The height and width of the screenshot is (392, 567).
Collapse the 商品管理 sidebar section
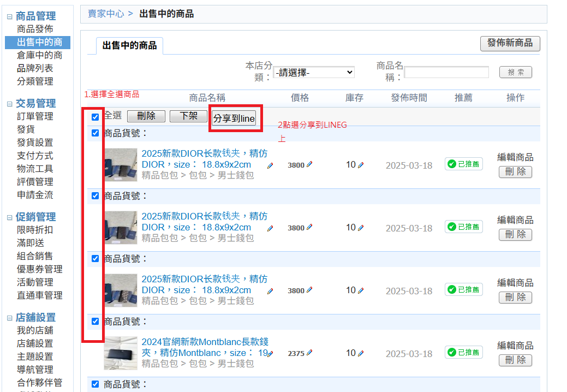[9, 16]
